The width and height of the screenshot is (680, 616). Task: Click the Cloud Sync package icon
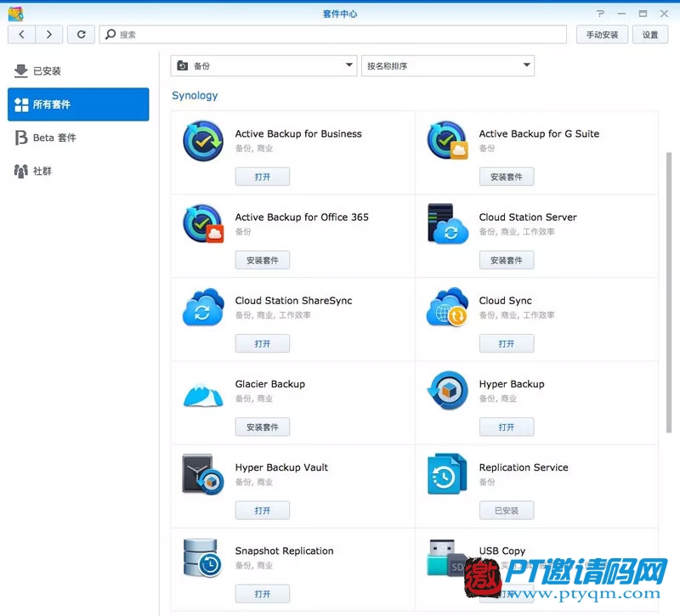coord(447,308)
